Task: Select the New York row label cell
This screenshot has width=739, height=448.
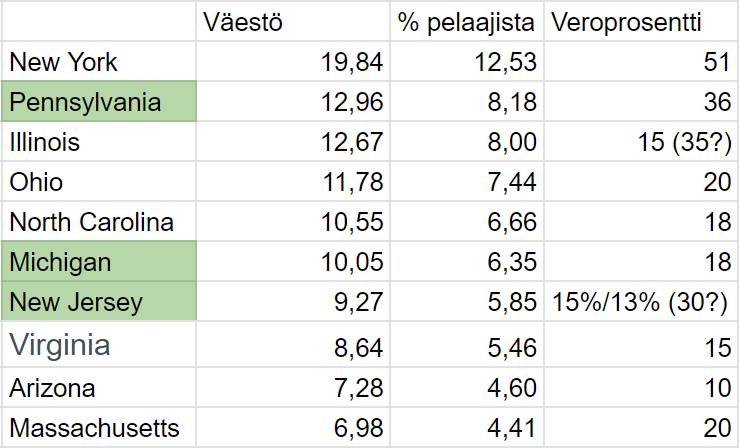Action: click(x=99, y=61)
